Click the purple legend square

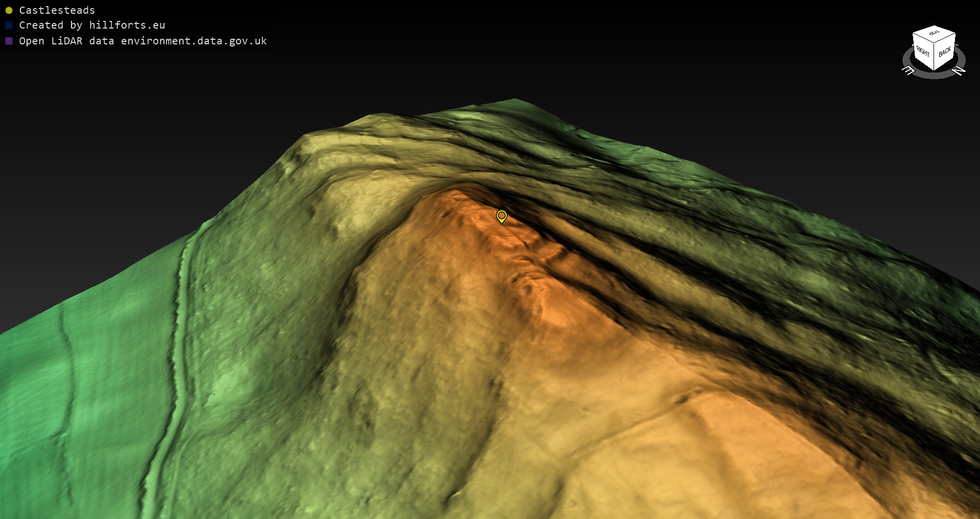(x=9, y=41)
